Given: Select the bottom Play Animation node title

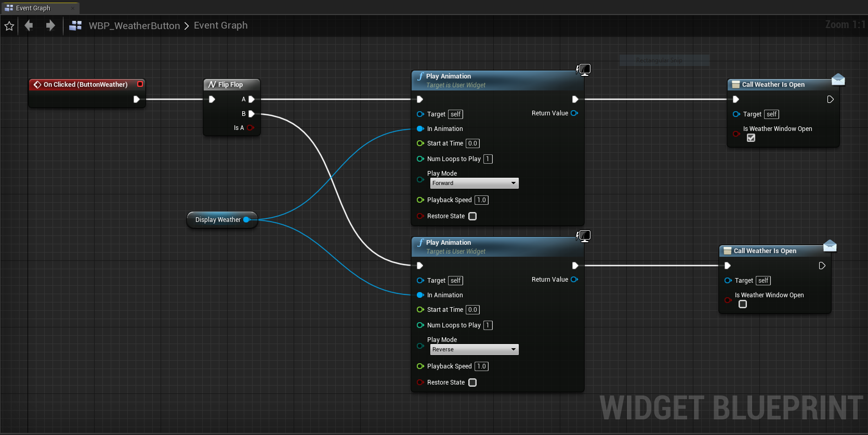Looking at the screenshot, I should 449,243.
